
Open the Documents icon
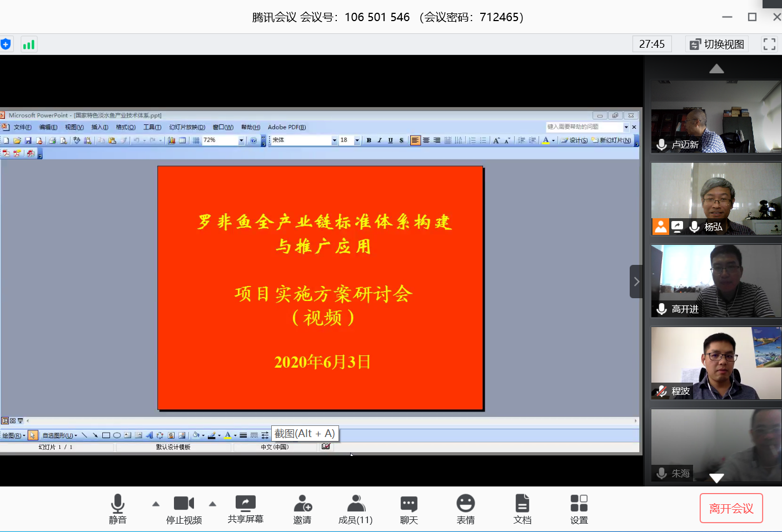click(522, 509)
